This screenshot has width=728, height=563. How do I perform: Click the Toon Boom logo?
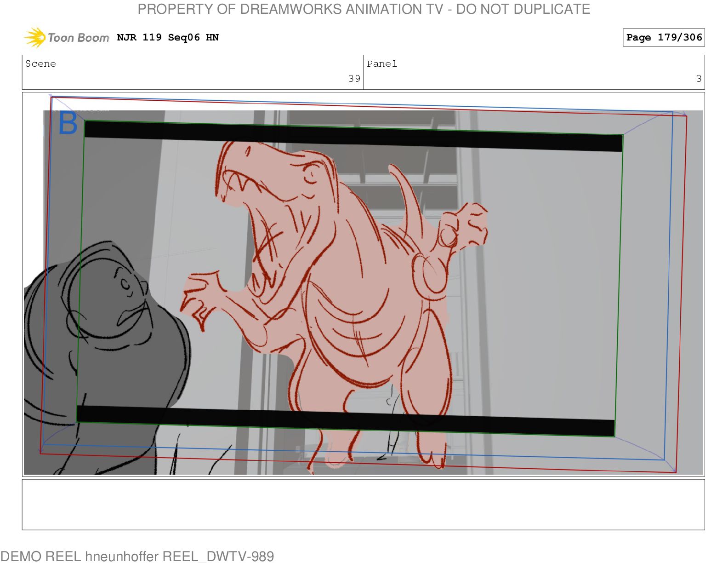point(66,37)
